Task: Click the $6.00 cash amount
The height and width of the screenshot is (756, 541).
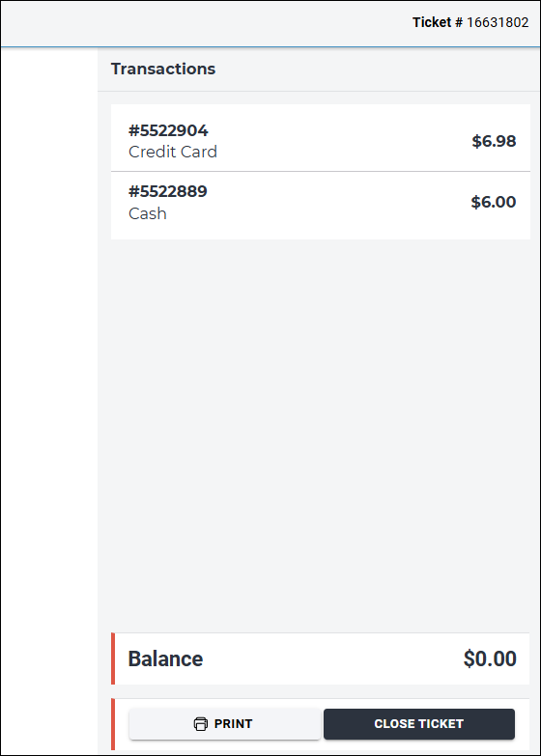Action: (x=494, y=202)
